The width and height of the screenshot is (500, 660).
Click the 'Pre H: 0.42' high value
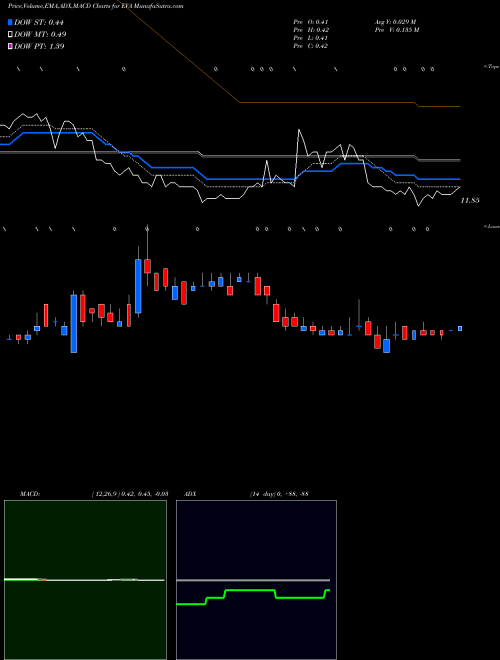(x=311, y=30)
